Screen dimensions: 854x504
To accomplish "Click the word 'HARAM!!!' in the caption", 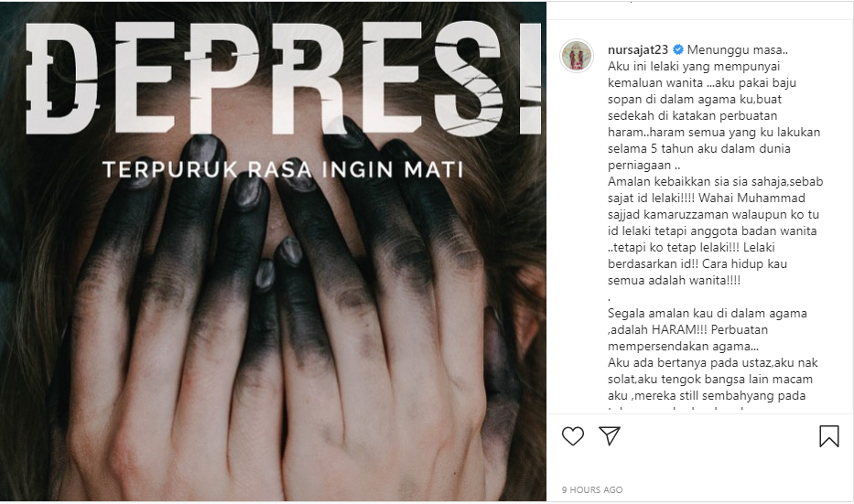I will pos(680,330).
